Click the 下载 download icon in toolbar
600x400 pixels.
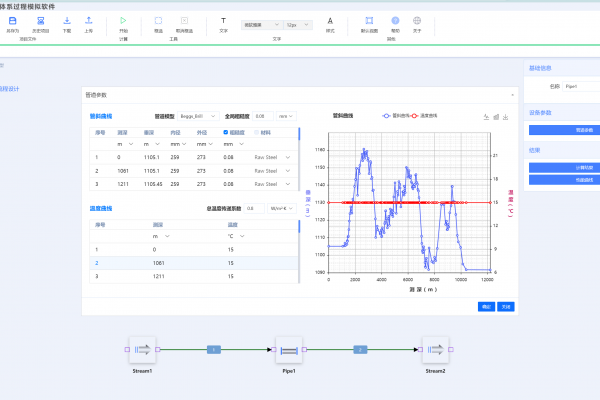(x=67, y=21)
